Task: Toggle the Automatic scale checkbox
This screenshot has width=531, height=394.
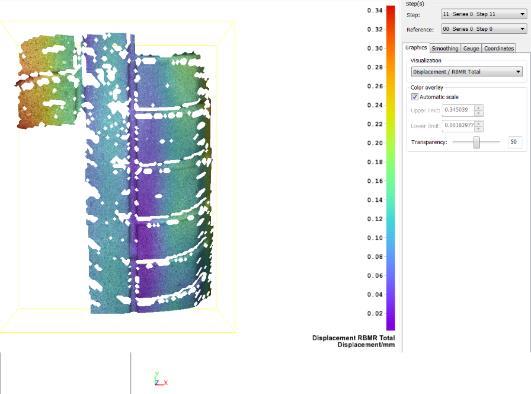Action: [415, 97]
